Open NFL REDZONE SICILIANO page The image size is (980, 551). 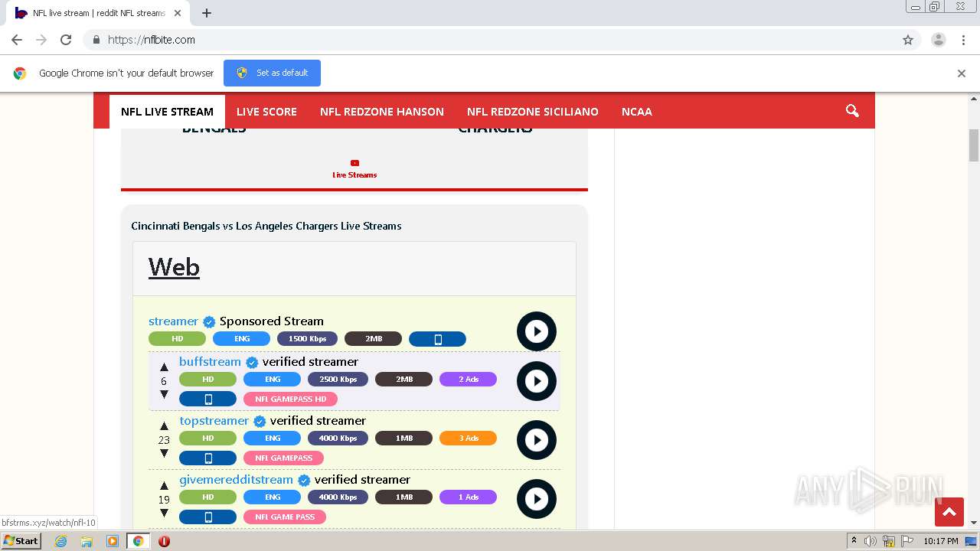pos(533,112)
